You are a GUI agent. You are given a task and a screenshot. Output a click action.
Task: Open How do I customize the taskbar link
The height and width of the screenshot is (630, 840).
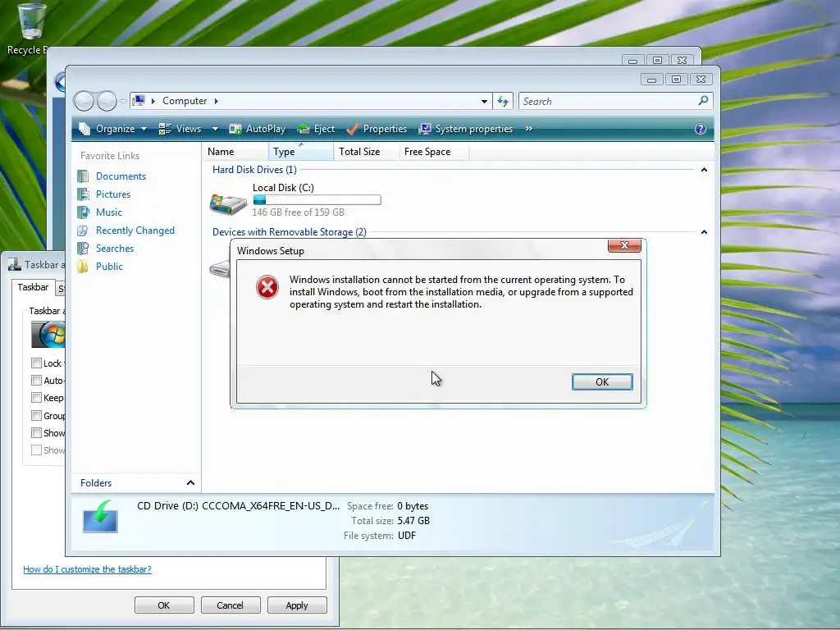(87, 569)
